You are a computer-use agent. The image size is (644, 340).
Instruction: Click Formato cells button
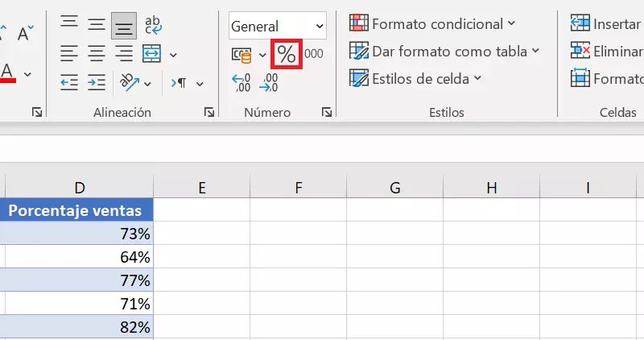coord(607,78)
